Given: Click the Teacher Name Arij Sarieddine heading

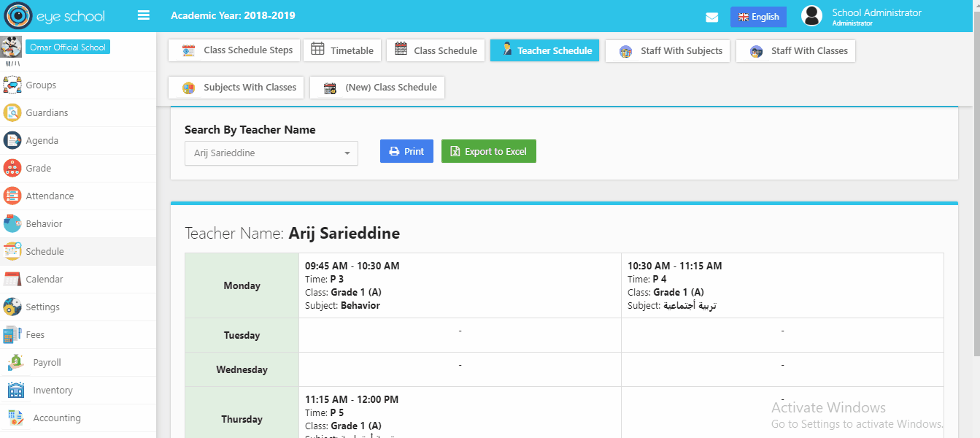Looking at the screenshot, I should point(292,234).
